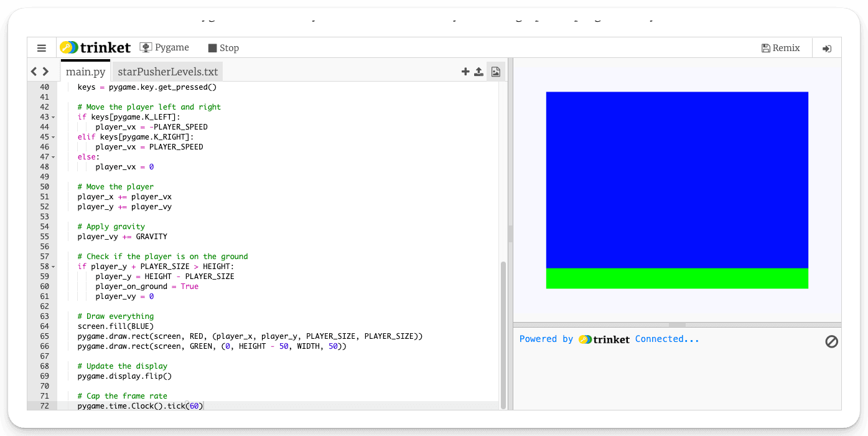Screen dimensions: 868x436
Task: Click the editor/output divider handle
Action: 510,234
